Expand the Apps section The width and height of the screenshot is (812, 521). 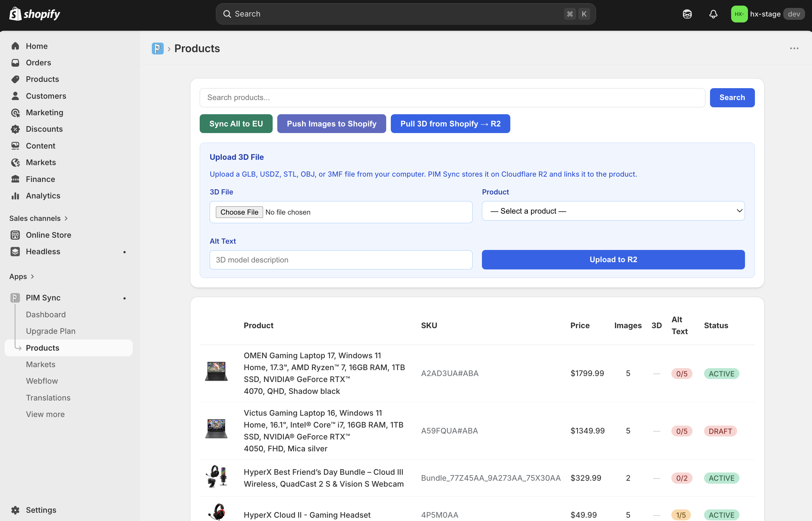pos(22,276)
